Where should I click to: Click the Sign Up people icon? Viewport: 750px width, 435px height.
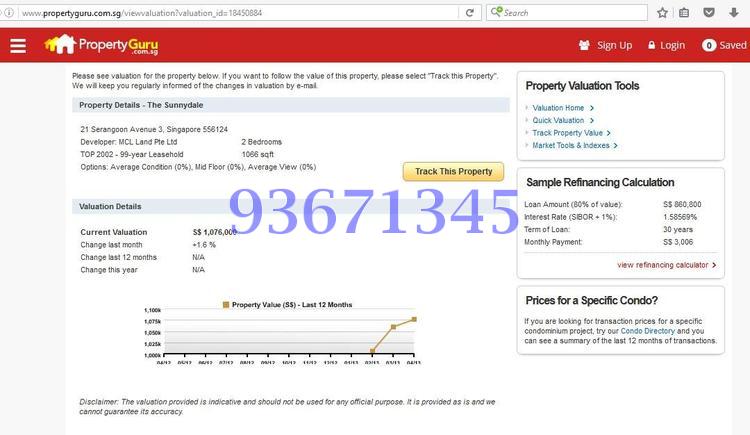[584, 45]
